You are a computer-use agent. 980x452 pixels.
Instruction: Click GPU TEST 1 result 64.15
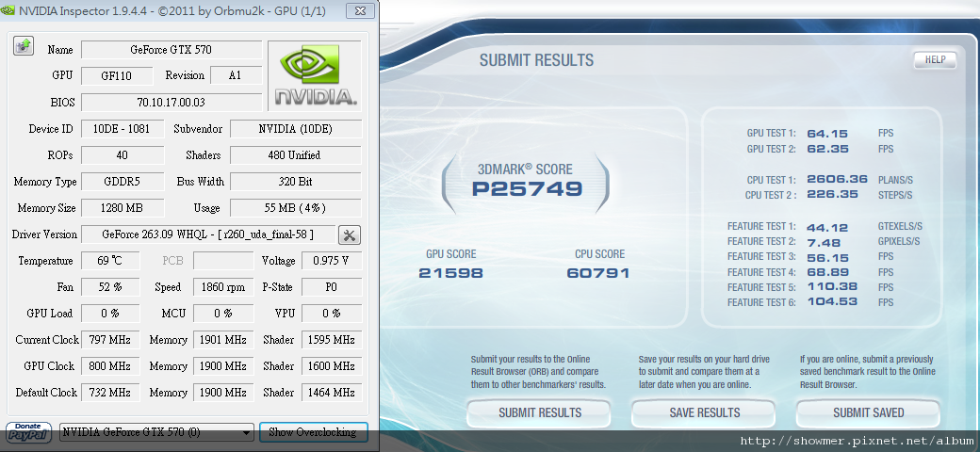(x=826, y=134)
